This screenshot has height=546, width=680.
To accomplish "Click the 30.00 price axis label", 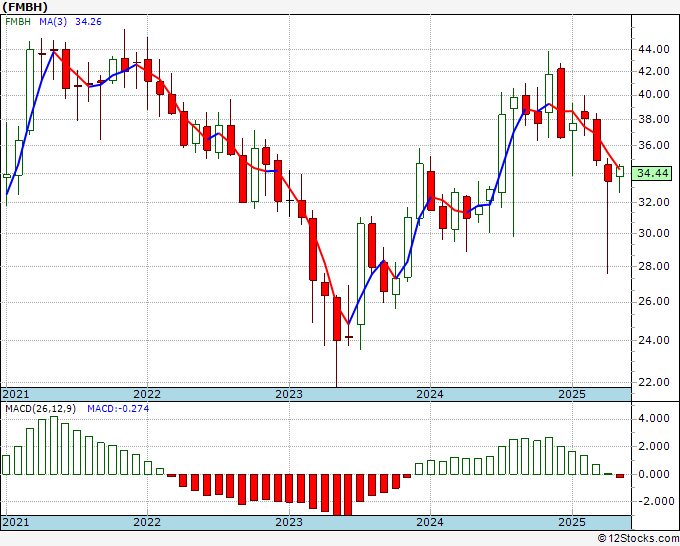I will click(654, 233).
